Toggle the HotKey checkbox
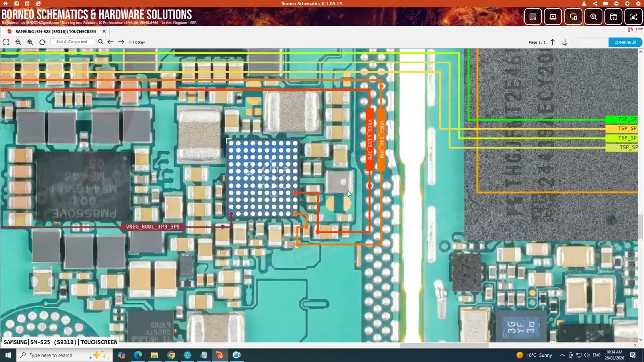Viewport: 644px width, 362px height. (130, 42)
